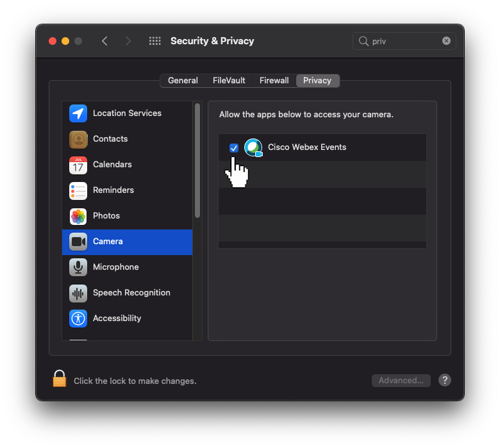Switch to the General tab

183,81
